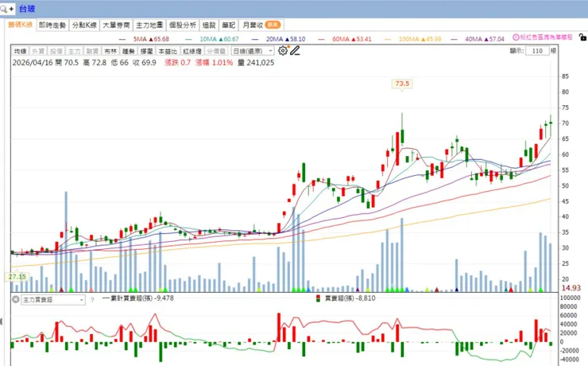The height and width of the screenshot is (366, 588).
Task: Click the 14.93 volume axis value
Action: (x=571, y=288)
